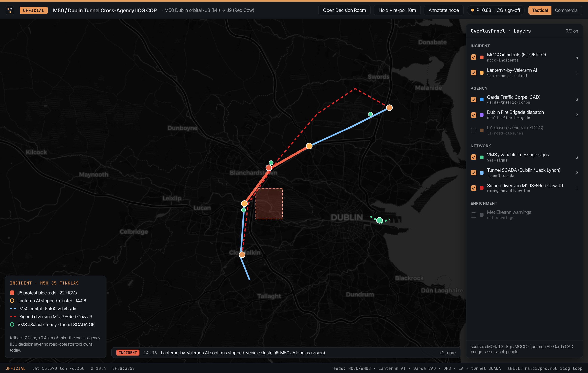Screen dimensions: 588x373
Task: Click green swatch of VMS signs layer
Action: [482, 157]
